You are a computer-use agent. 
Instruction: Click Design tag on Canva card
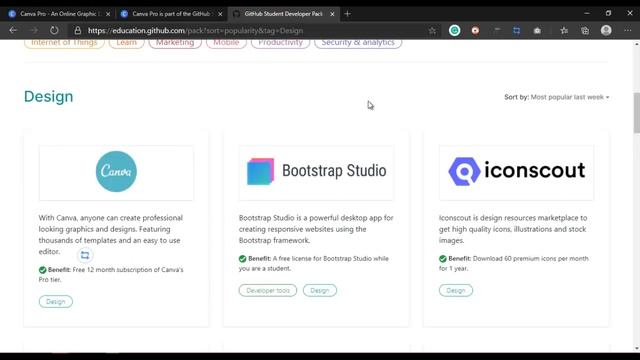coord(56,302)
